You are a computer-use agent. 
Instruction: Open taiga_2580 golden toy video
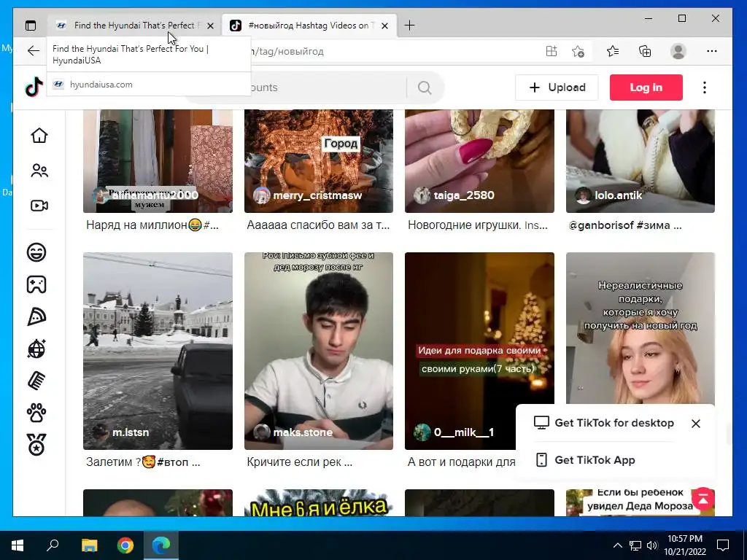click(x=479, y=161)
